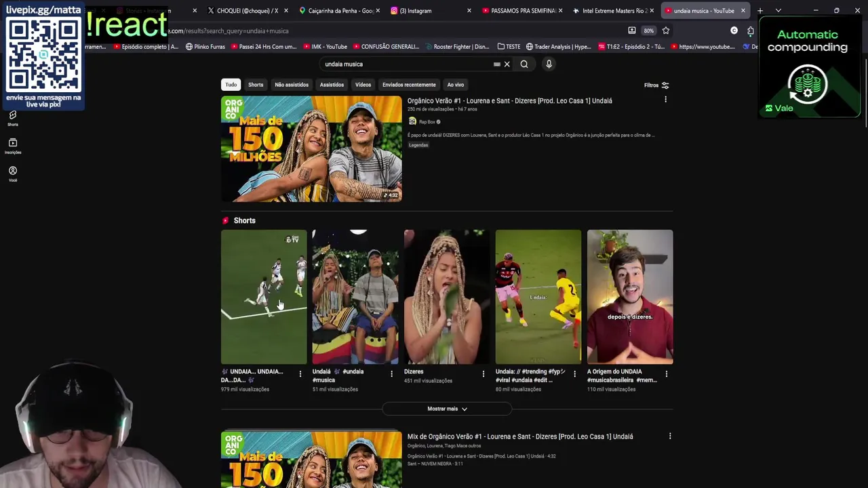Open the TESTE bookmarks folder
868x488 pixels.
[509, 47]
